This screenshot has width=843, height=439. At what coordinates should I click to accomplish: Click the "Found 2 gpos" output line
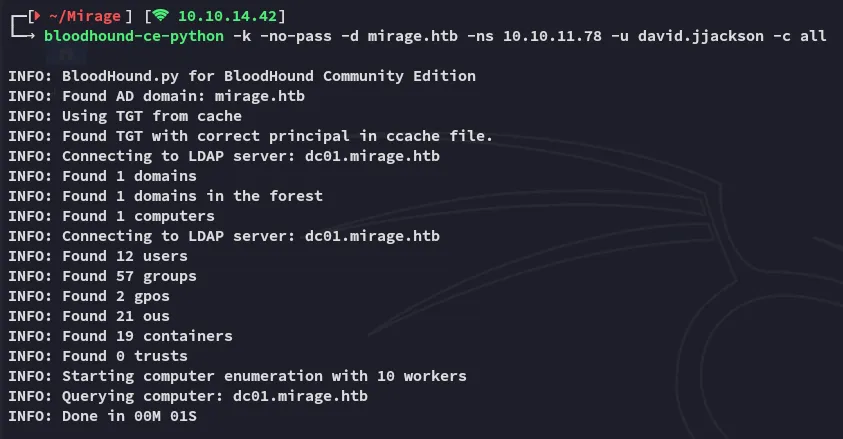[x=93, y=296]
